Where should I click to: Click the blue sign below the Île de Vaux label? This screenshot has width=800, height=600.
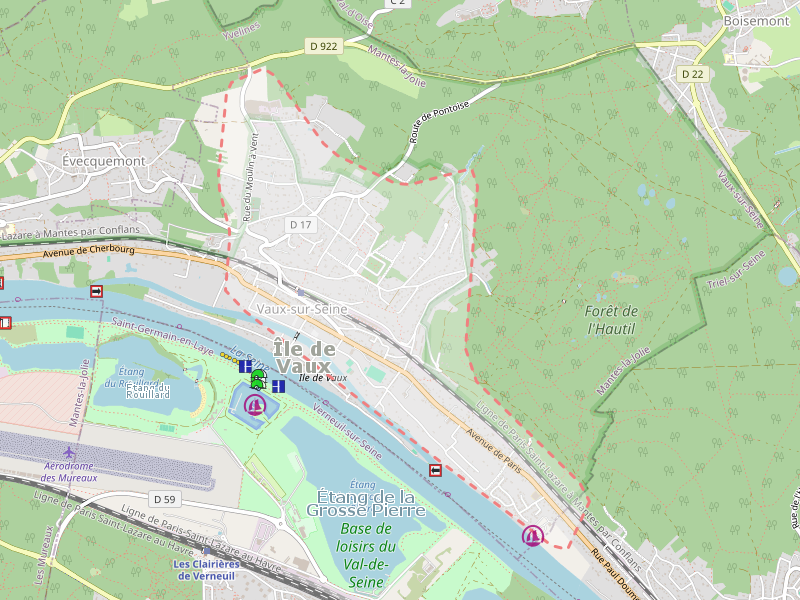click(x=279, y=387)
